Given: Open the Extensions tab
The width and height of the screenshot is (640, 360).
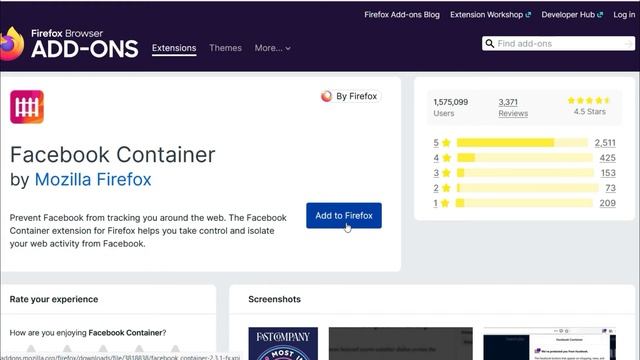Looking at the screenshot, I should 174,48.
